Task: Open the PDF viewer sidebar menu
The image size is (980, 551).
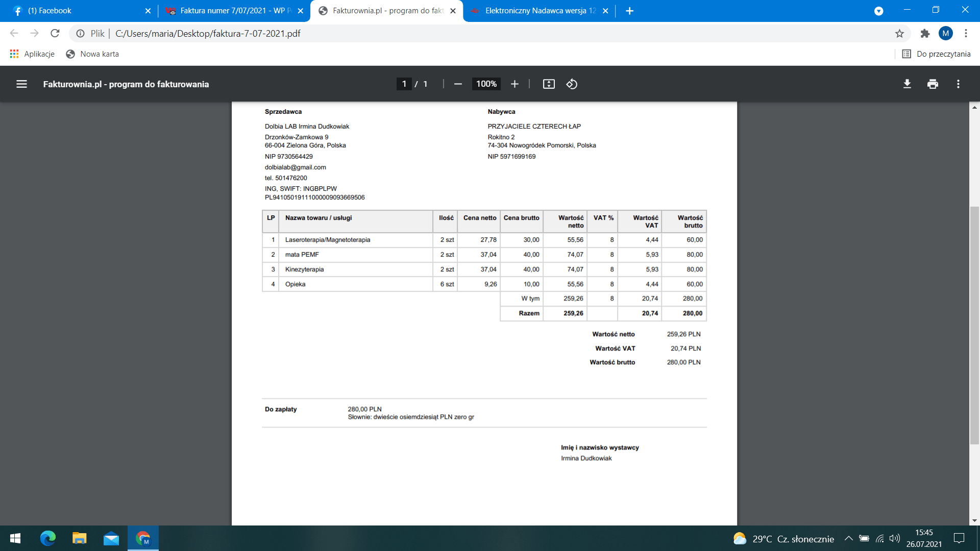Action: [x=21, y=84]
